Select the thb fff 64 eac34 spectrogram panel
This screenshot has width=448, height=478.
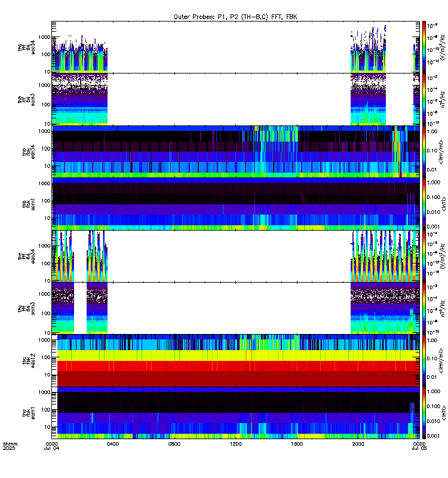point(235,47)
